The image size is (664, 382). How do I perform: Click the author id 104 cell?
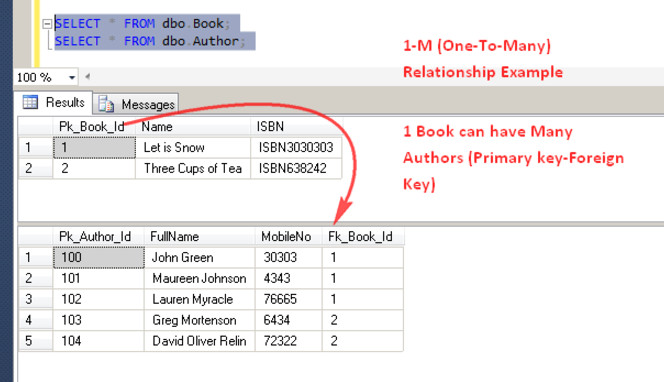click(x=99, y=341)
